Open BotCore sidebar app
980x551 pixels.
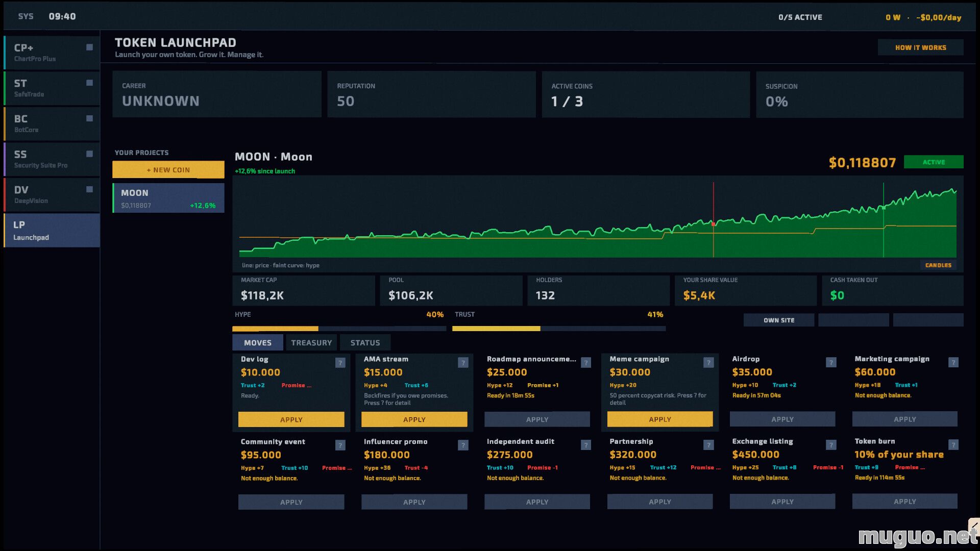pos(52,123)
